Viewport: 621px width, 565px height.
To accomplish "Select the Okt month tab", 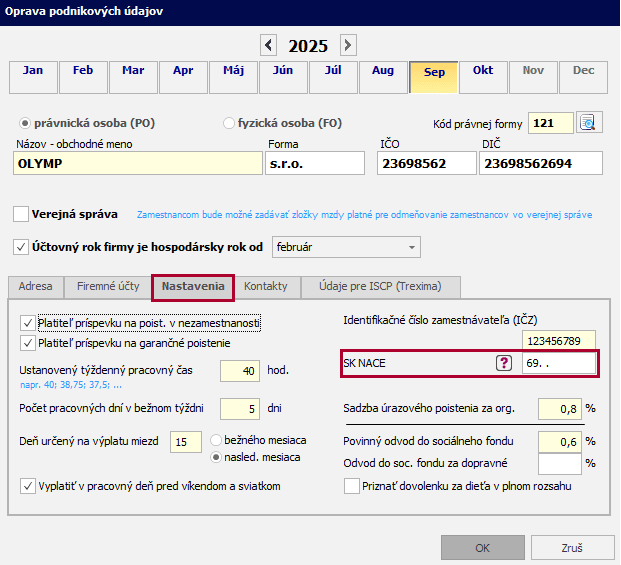I will click(483, 76).
